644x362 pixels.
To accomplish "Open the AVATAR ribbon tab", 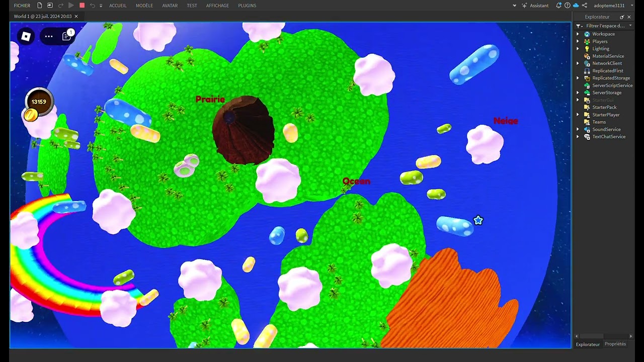I will [170, 6].
